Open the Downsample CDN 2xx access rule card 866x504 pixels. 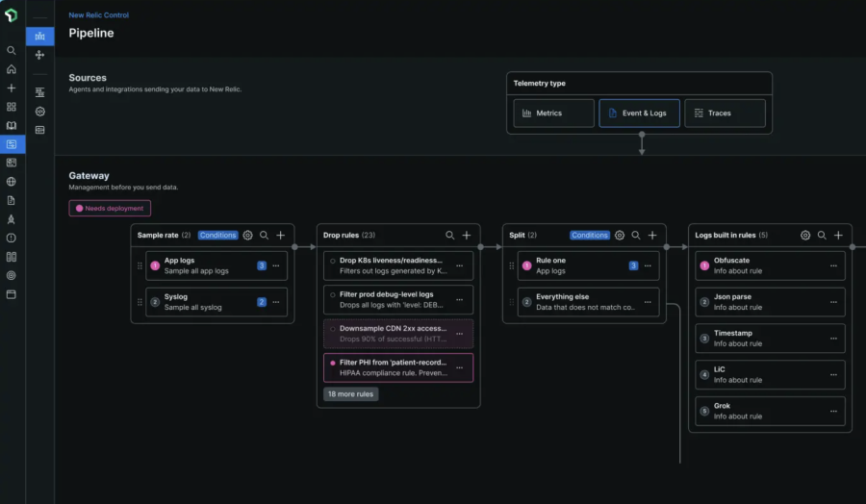(398, 334)
